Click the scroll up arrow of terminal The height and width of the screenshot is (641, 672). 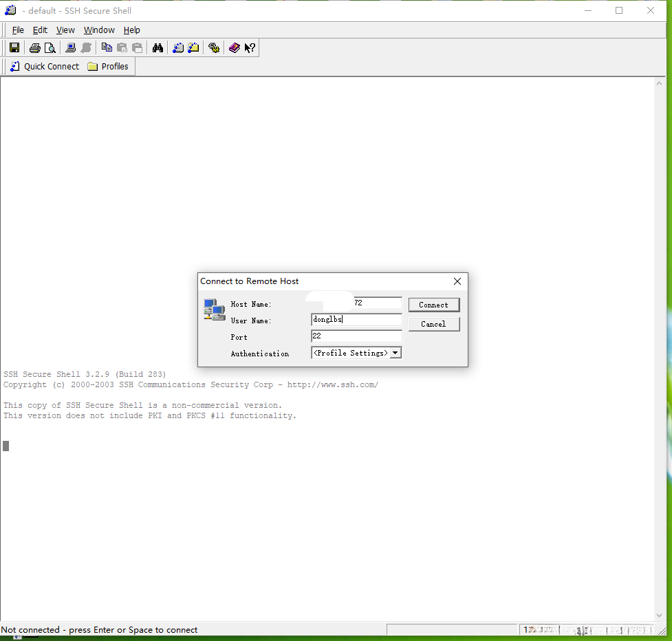(x=659, y=83)
